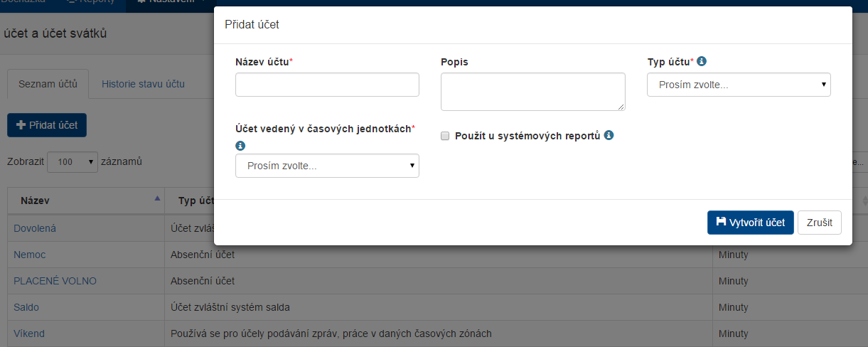
Task: Open the Zobrazit 100 záznamů selector
Action: [x=72, y=162]
